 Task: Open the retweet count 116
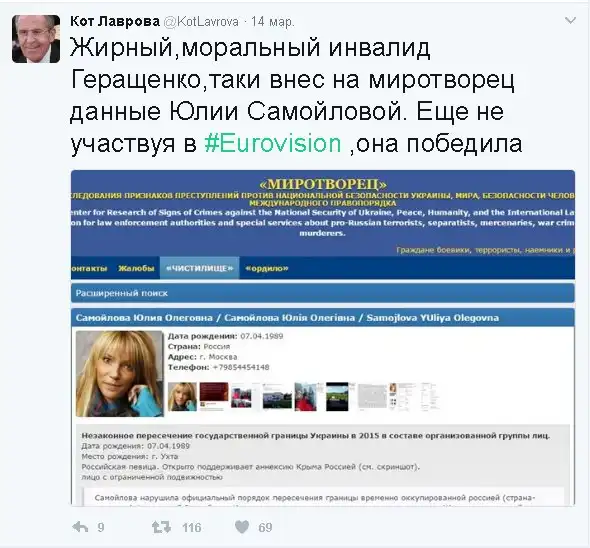click(x=192, y=528)
